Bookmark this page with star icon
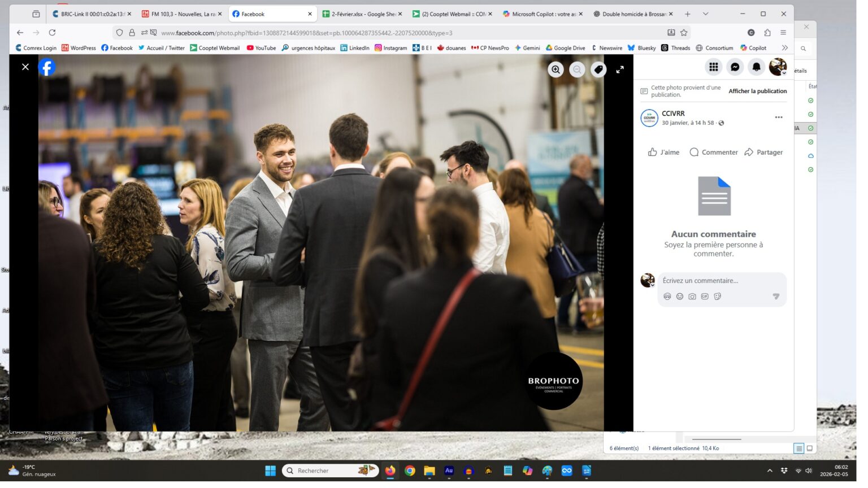Viewport: 868px width, 488px height. [x=684, y=33]
